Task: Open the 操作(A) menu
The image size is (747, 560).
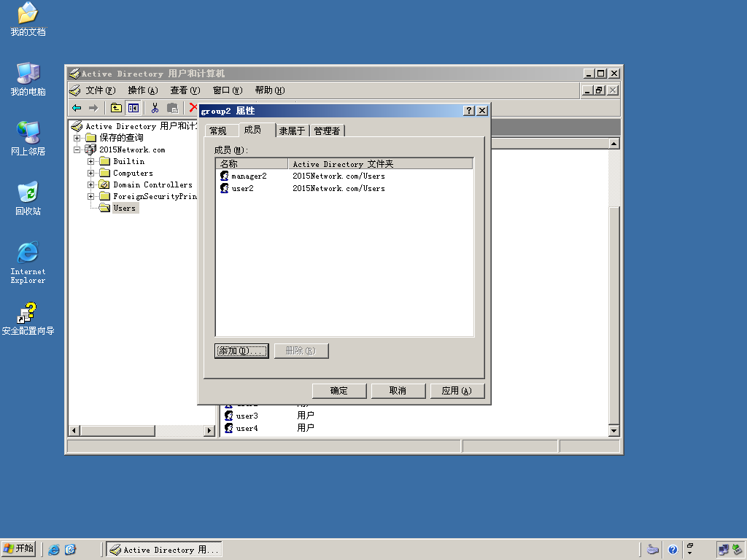Action: (142, 90)
